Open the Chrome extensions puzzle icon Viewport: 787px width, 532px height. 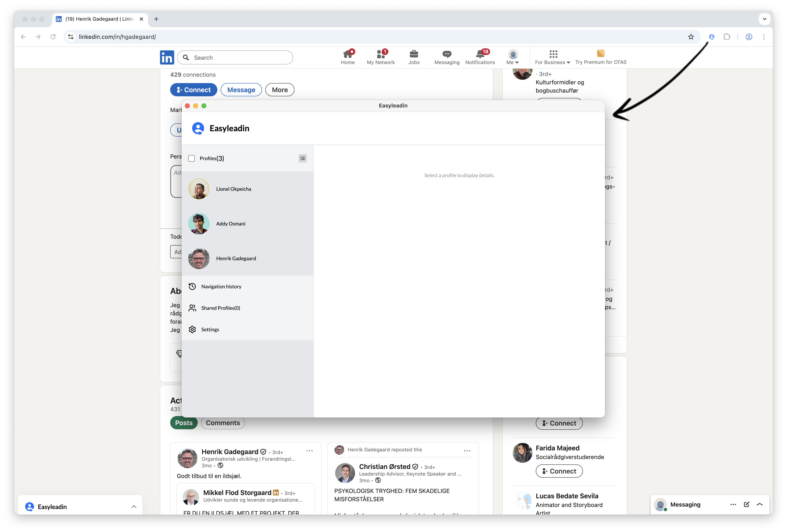[727, 37]
